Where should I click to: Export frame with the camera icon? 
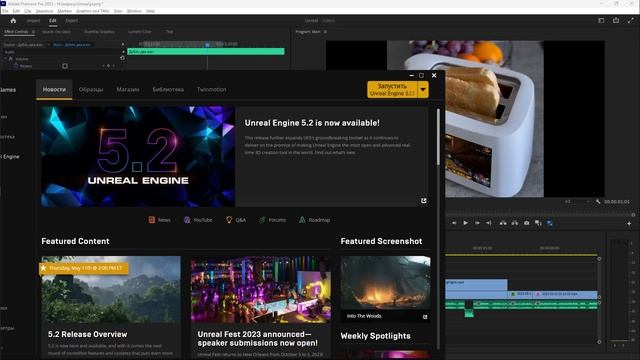527,223
